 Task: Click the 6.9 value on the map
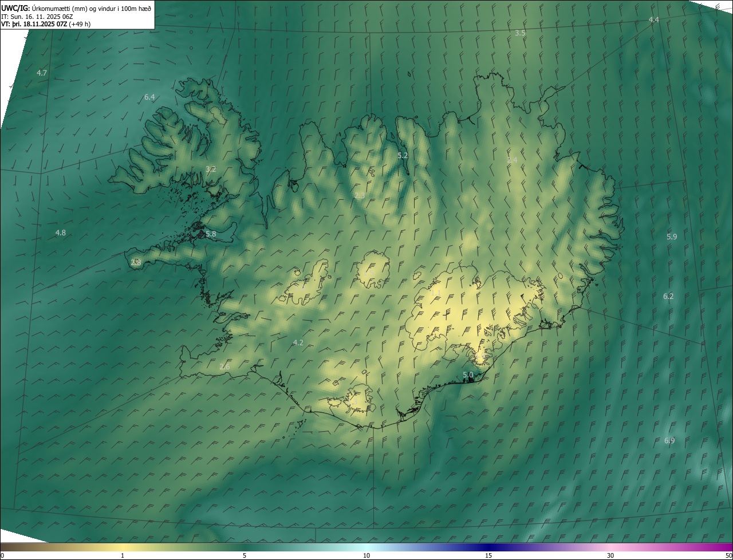pos(669,440)
